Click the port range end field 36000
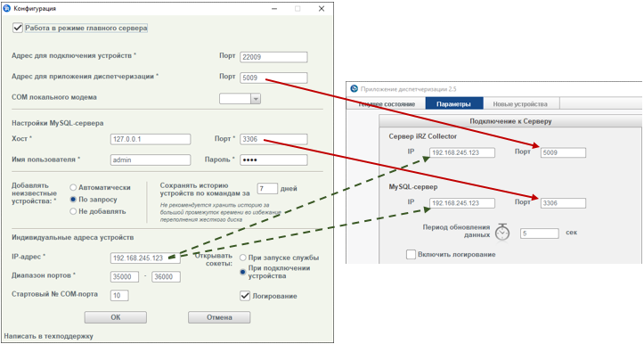 pyautogui.click(x=166, y=276)
